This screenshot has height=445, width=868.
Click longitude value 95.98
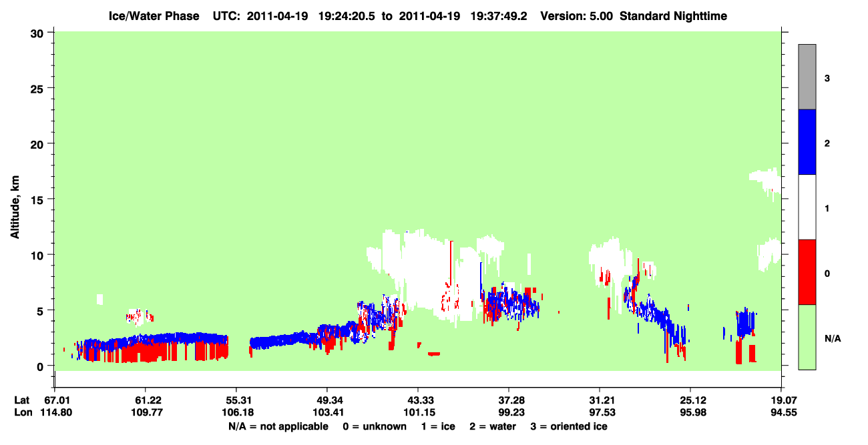690,412
